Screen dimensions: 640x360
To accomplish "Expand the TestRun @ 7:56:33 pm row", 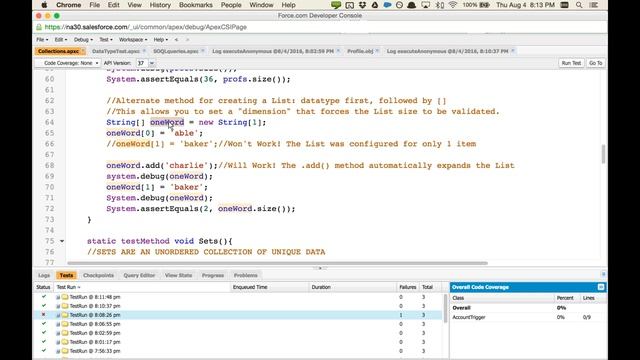I will tap(58, 351).
